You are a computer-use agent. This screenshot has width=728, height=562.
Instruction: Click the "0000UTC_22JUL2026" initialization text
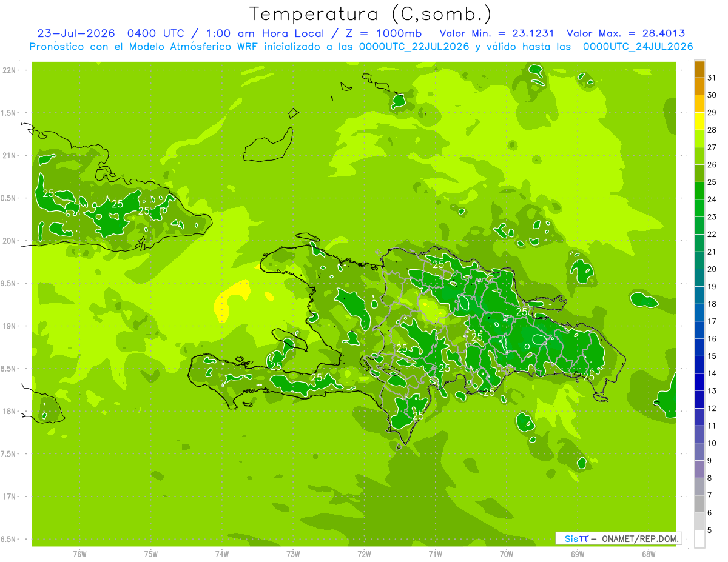tap(414, 47)
